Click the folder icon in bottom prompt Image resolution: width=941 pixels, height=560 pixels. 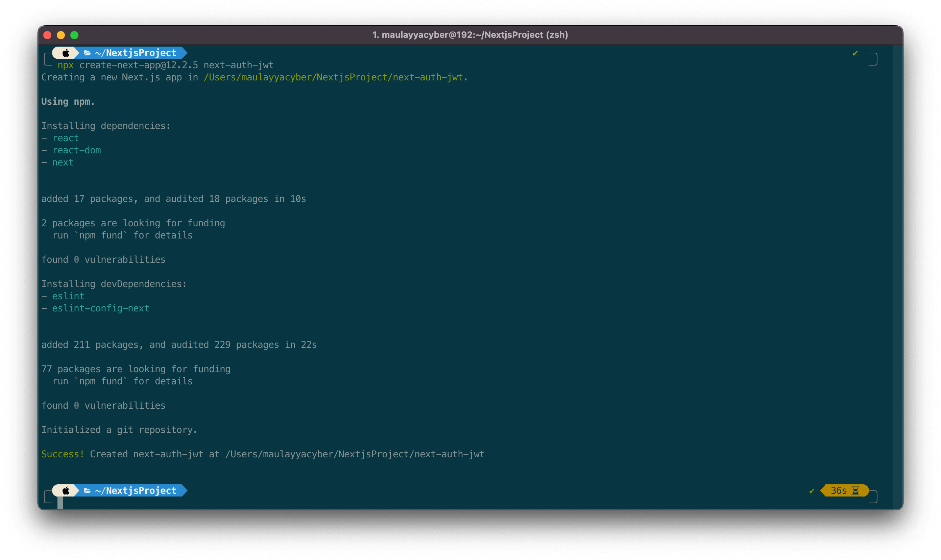tap(87, 490)
